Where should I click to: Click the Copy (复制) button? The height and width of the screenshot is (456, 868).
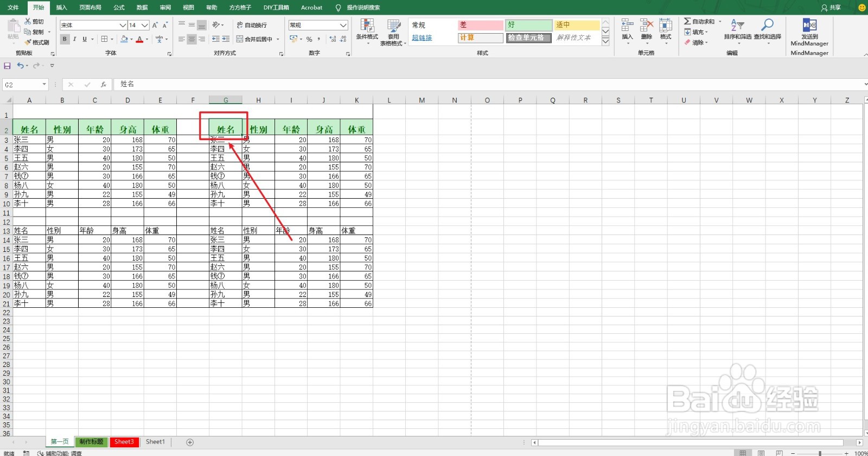pos(34,32)
